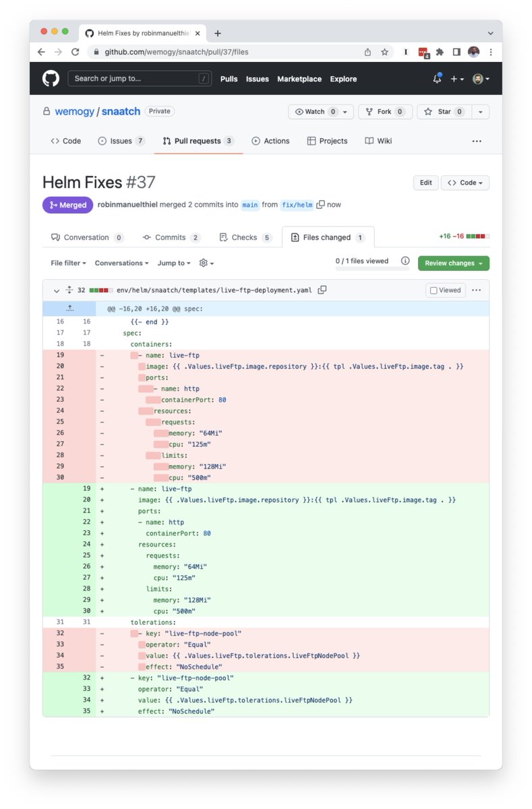Open Pulls in the GitHub header

pyautogui.click(x=229, y=79)
